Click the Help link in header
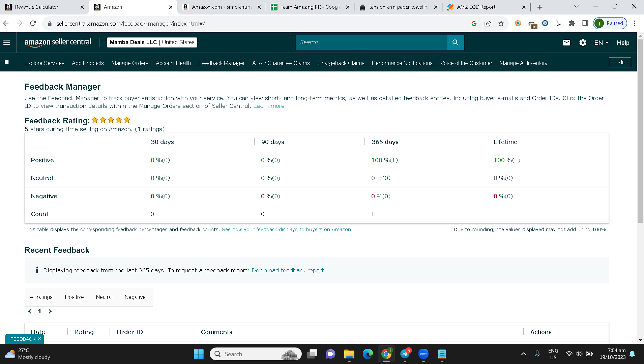The height and width of the screenshot is (364, 644). 623,43
